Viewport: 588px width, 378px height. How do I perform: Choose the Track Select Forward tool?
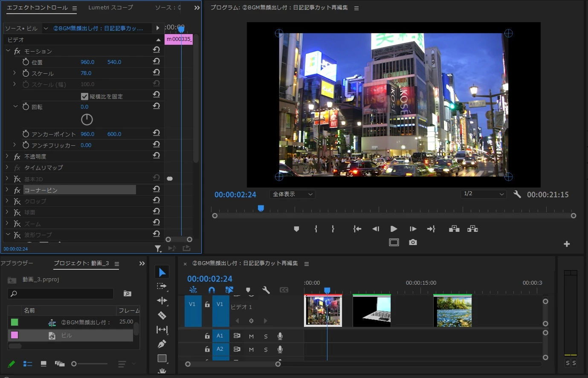point(162,286)
